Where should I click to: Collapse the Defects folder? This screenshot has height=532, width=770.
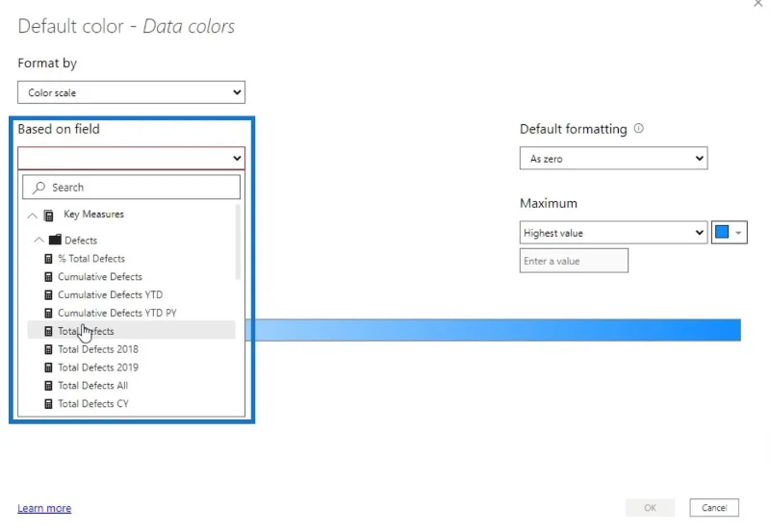pyautogui.click(x=38, y=240)
